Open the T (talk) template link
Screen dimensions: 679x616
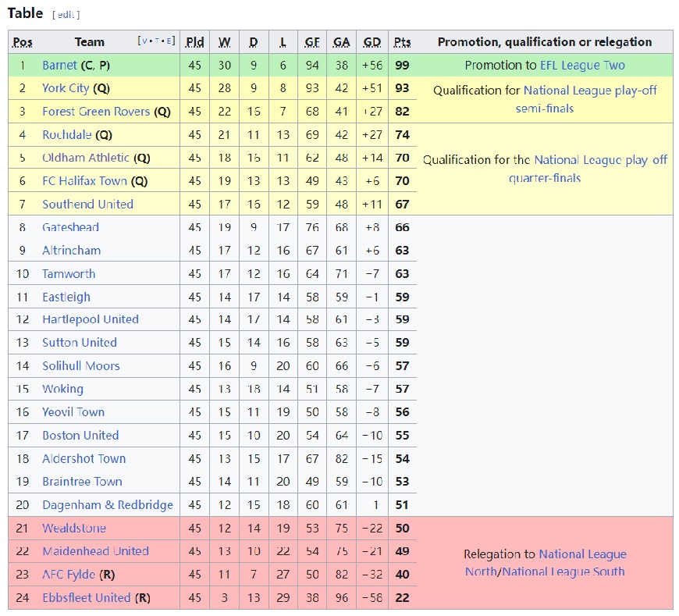click(156, 41)
